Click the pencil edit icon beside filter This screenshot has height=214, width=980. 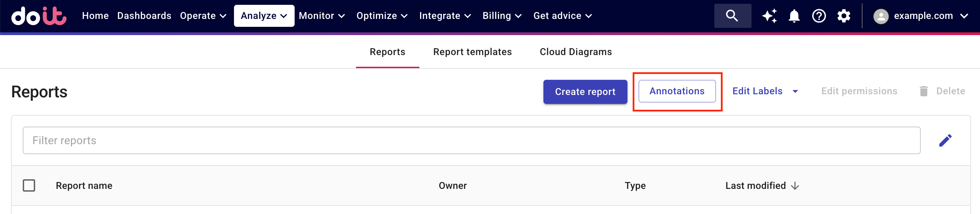point(945,140)
